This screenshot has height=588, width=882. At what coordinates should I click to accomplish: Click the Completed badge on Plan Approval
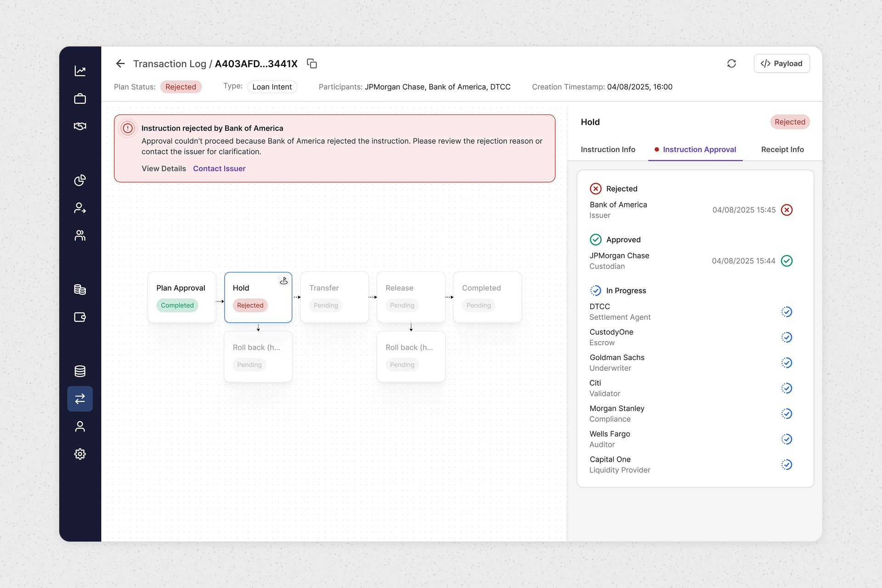[x=177, y=305]
